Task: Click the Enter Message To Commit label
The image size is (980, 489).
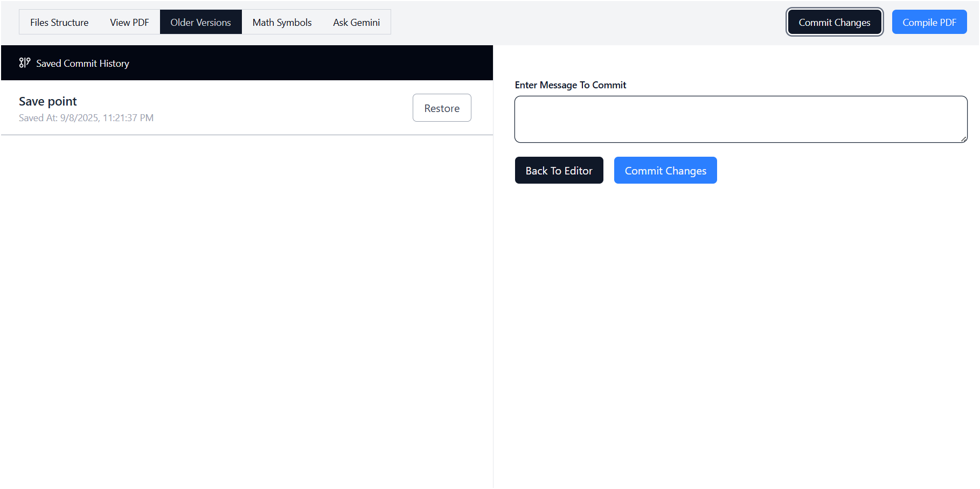Action: [570, 85]
